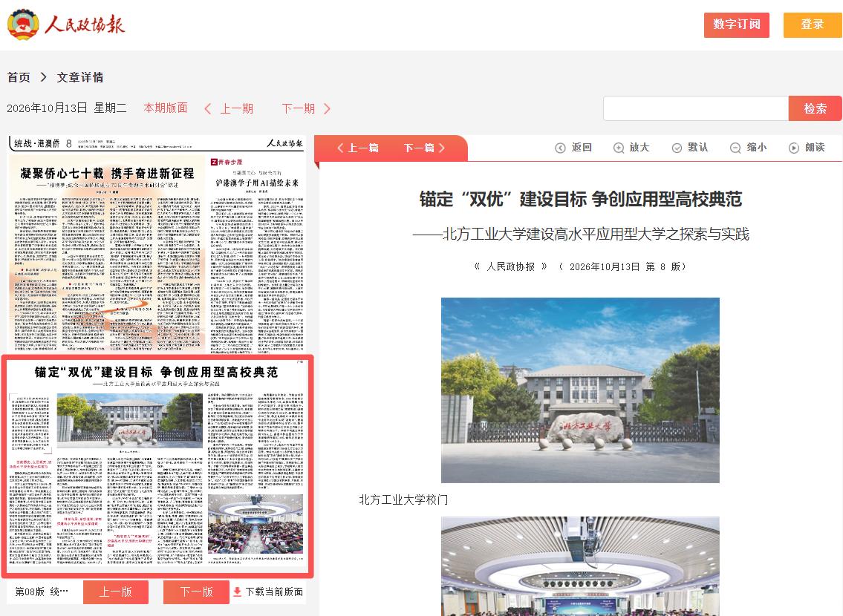
Task: Click the 朗读 play icon
Action: (x=793, y=148)
